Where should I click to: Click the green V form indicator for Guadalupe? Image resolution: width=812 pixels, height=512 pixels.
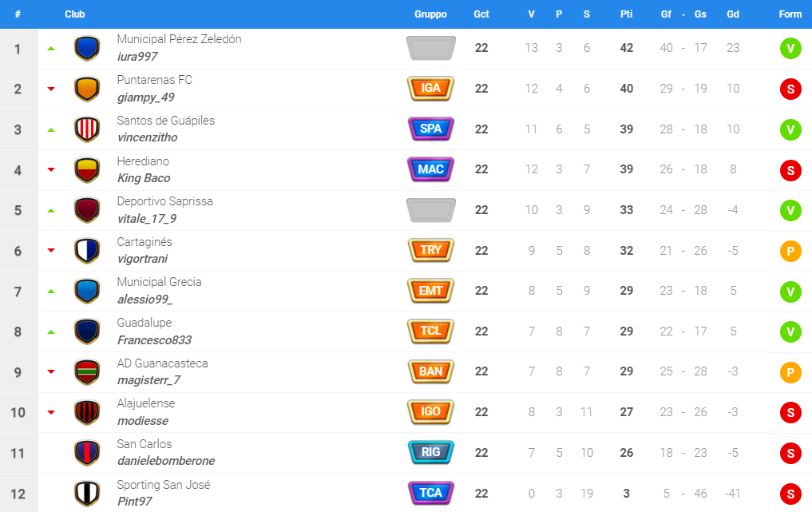click(790, 331)
